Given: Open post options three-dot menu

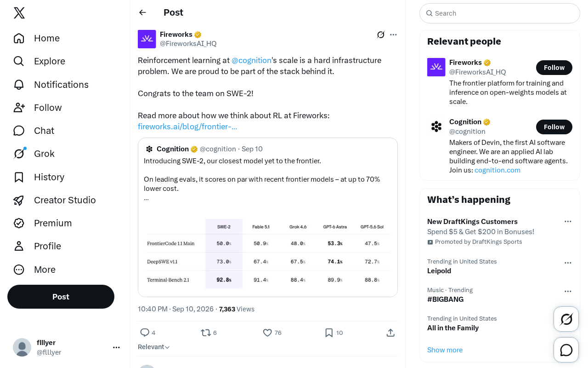Looking at the screenshot, I should [393, 34].
